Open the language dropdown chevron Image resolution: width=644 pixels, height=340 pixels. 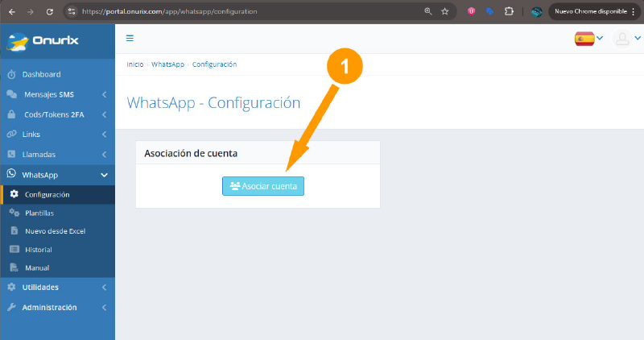tap(600, 38)
